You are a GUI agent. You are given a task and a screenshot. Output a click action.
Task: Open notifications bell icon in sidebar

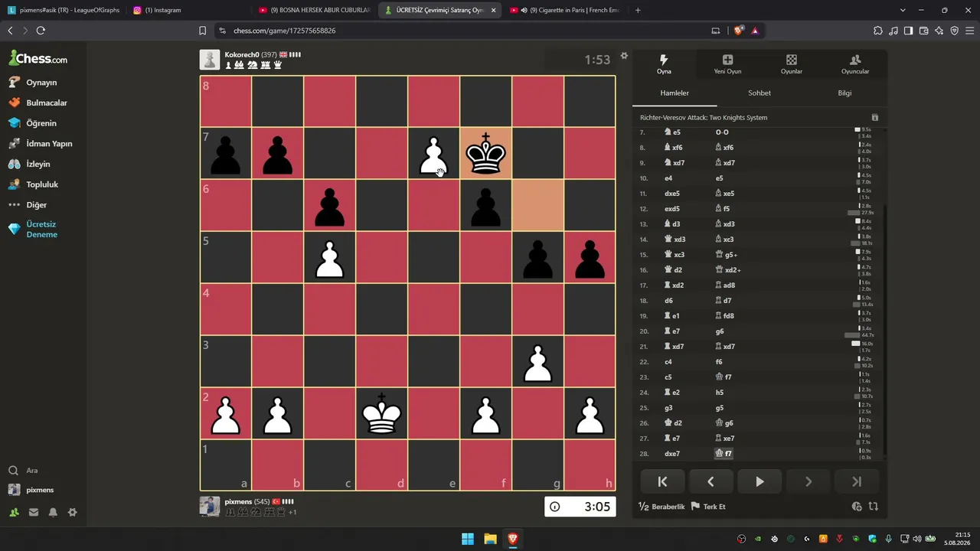[53, 513]
